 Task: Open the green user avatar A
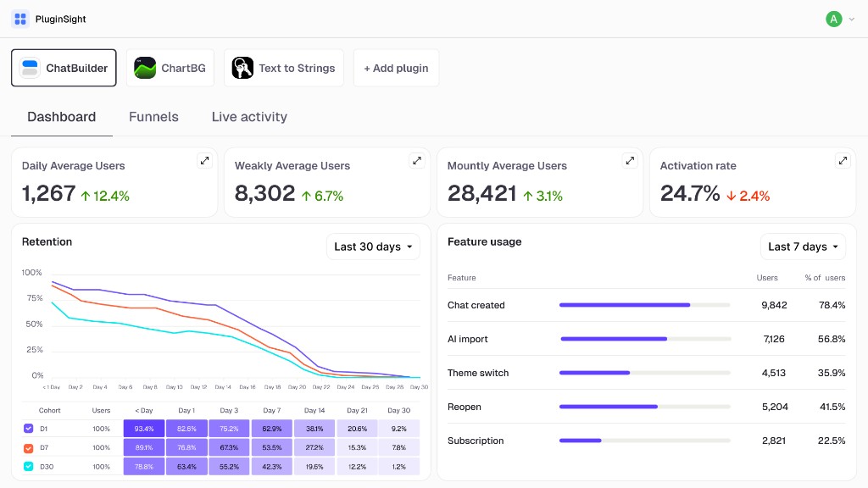834,19
